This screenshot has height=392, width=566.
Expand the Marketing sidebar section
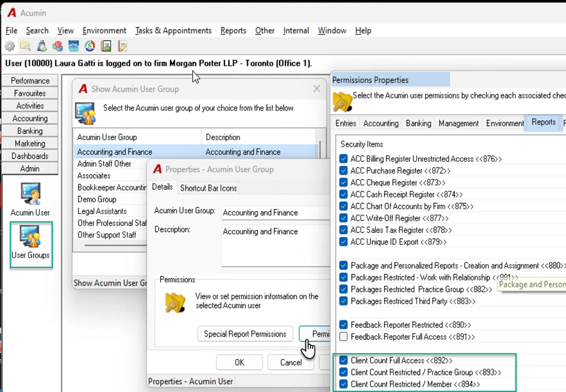click(30, 144)
